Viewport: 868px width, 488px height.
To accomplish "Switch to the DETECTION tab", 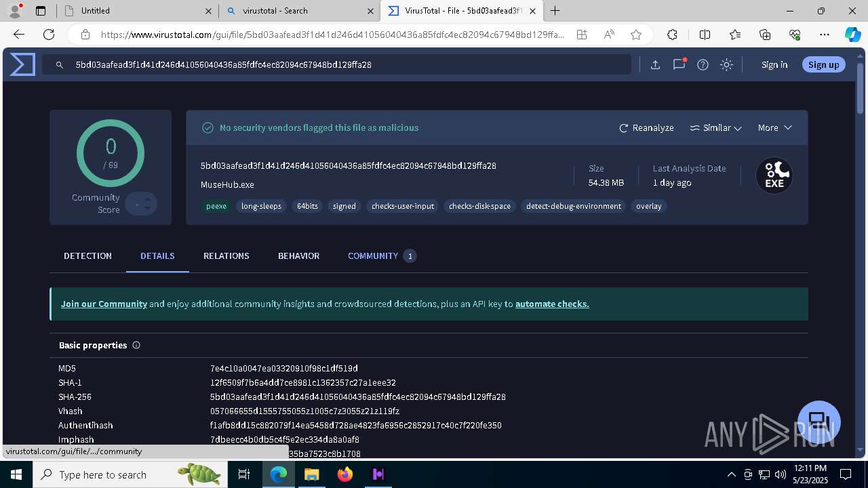I will pyautogui.click(x=87, y=256).
